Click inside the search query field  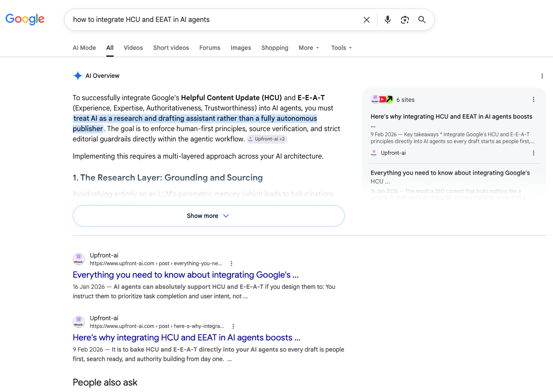coord(214,19)
